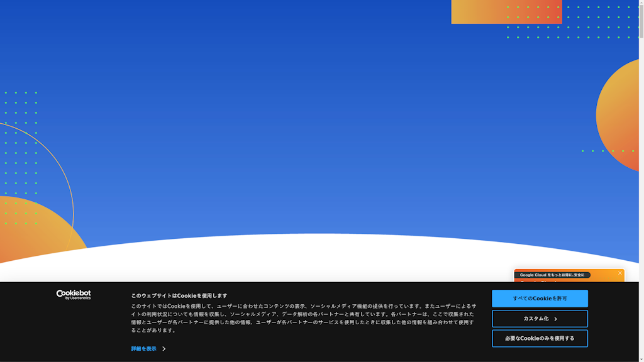Click the このウェブサイトはCookieを使用します heading
The height and width of the screenshot is (362, 644).
click(x=179, y=295)
